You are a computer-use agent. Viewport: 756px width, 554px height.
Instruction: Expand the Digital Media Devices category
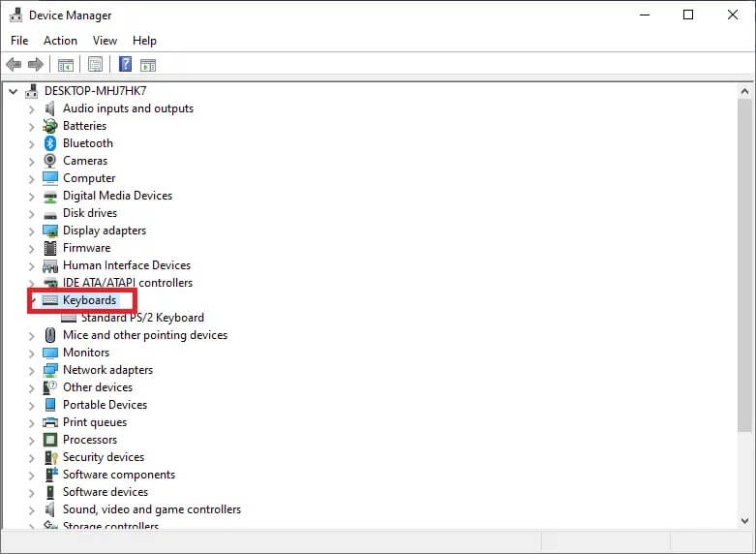32,197
